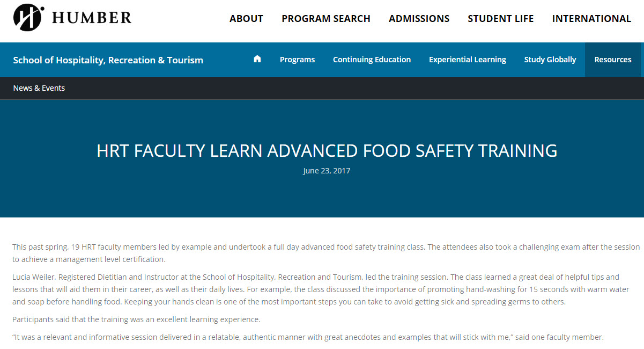644x349 pixels.
Task: Open the STUDENT LIFE menu
Action: [x=501, y=19]
